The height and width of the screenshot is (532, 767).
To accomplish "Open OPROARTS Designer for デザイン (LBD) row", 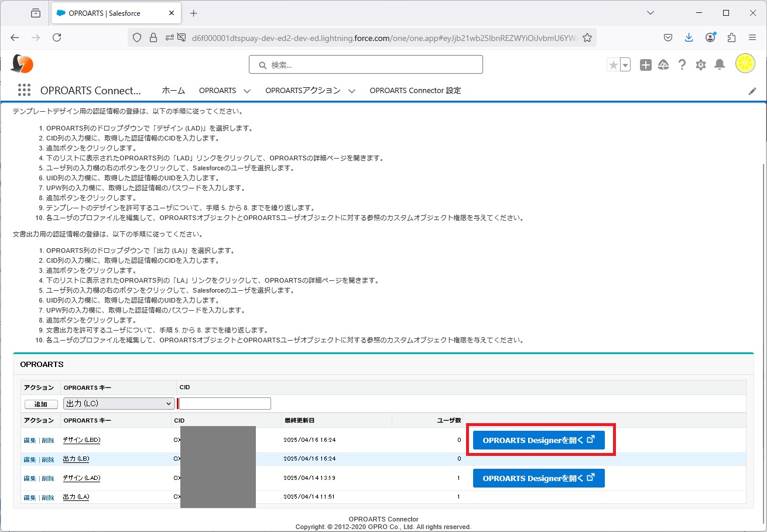I will [539, 440].
